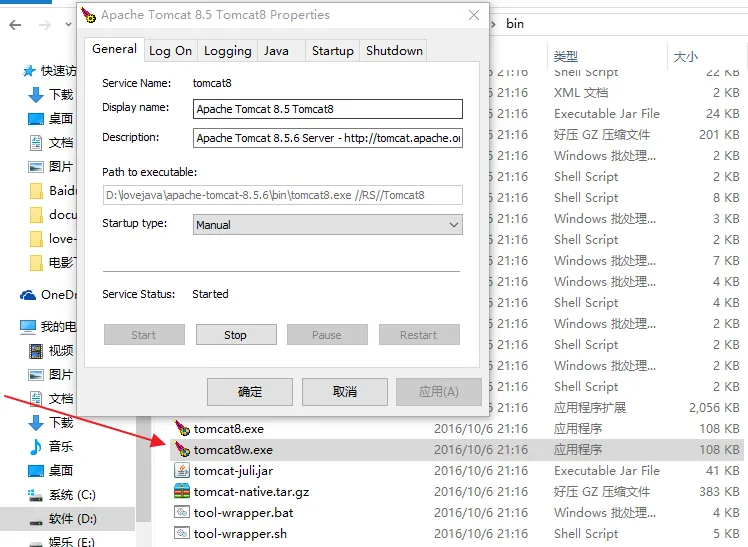Image resolution: width=748 pixels, height=547 pixels.
Task: Click the tool-wrapper.sh file icon
Action: click(182, 533)
